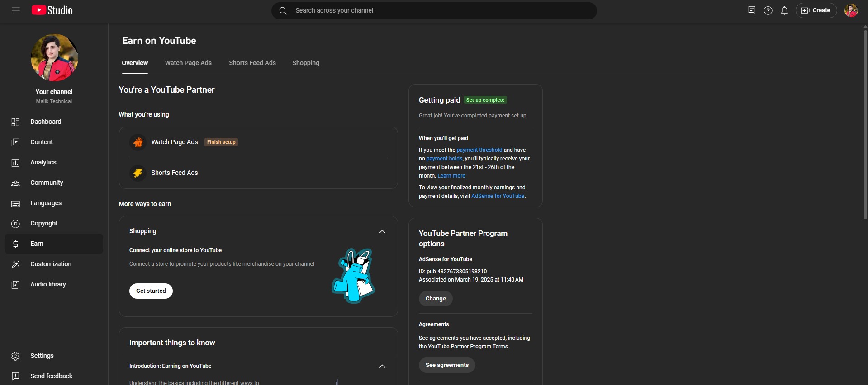The width and height of the screenshot is (868, 385).
Task: Open Audio library in sidebar
Action: 48,284
